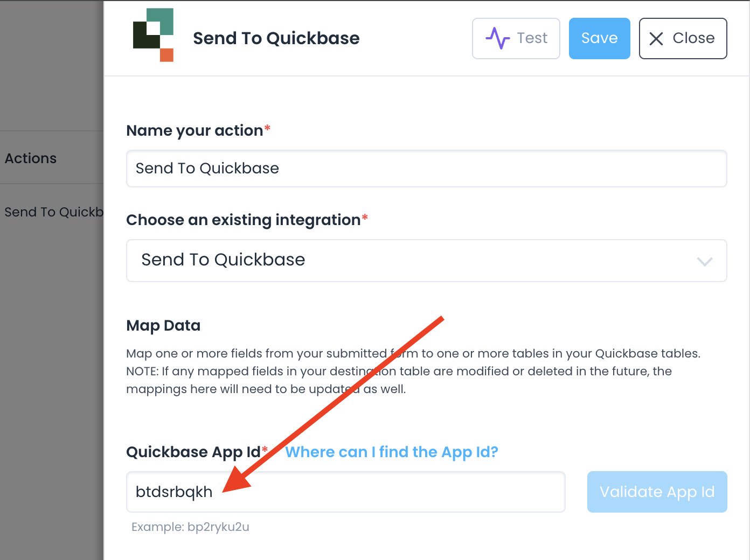Image resolution: width=750 pixels, height=560 pixels.
Task: Open the Where can I find the App Id link
Action: point(392,452)
